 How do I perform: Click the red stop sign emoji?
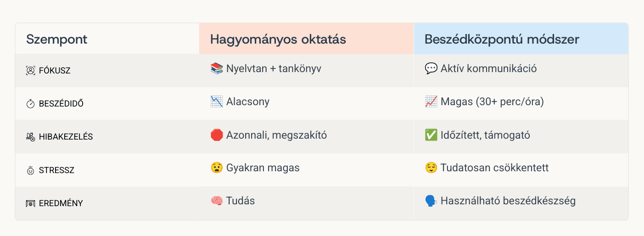click(216, 135)
